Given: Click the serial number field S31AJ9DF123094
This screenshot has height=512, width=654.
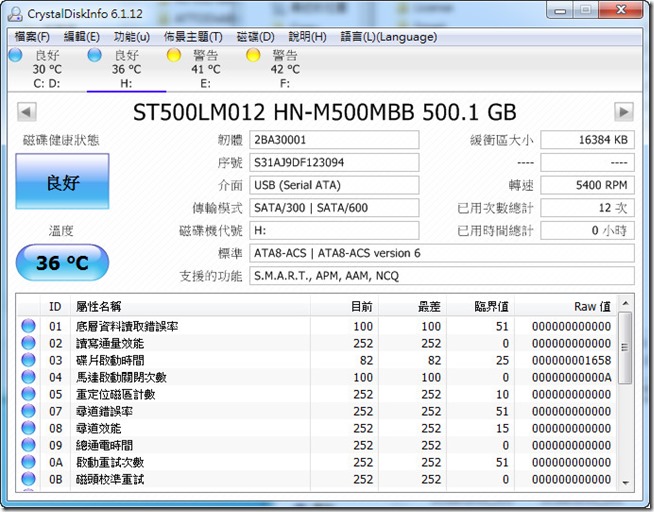Looking at the screenshot, I should tap(334, 162).
